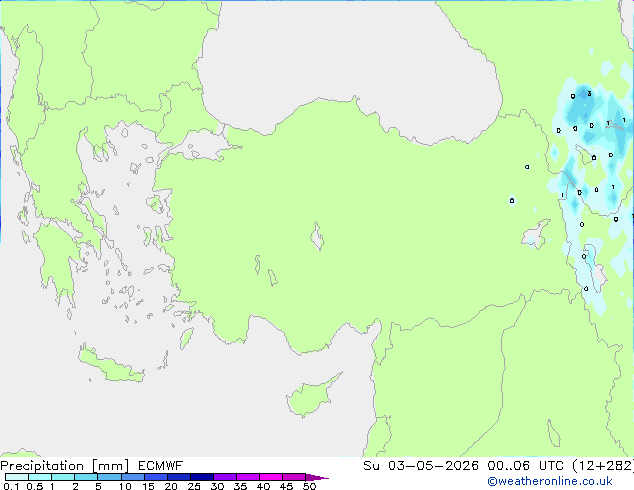
Task: Click the "15" legend scale label
Action: (148, 486)
